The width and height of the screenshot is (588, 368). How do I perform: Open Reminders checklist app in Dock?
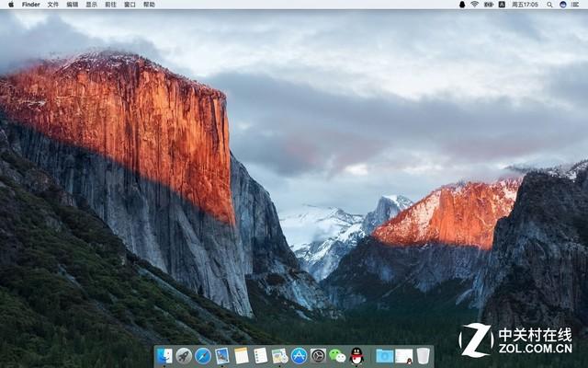(261, 356)
